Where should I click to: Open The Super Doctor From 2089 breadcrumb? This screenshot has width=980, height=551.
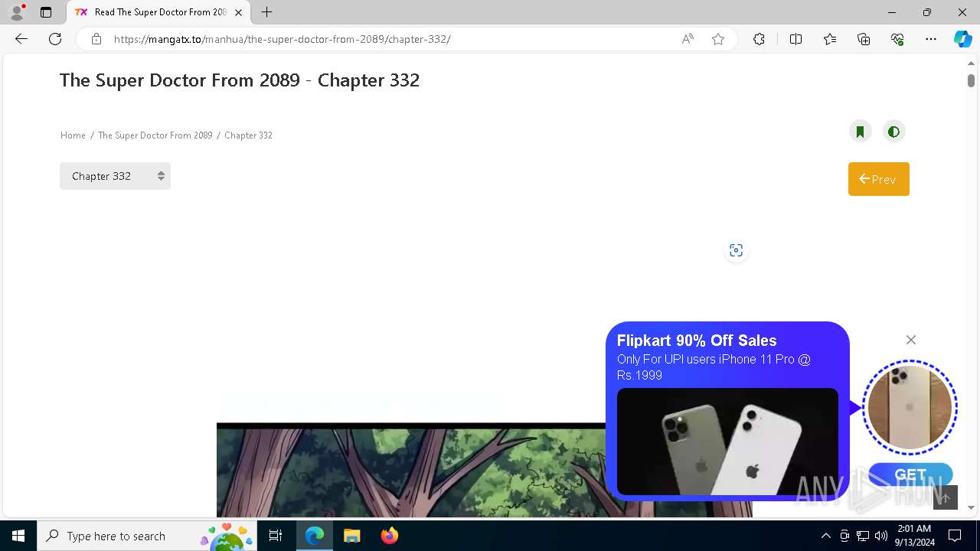[155, 135]
